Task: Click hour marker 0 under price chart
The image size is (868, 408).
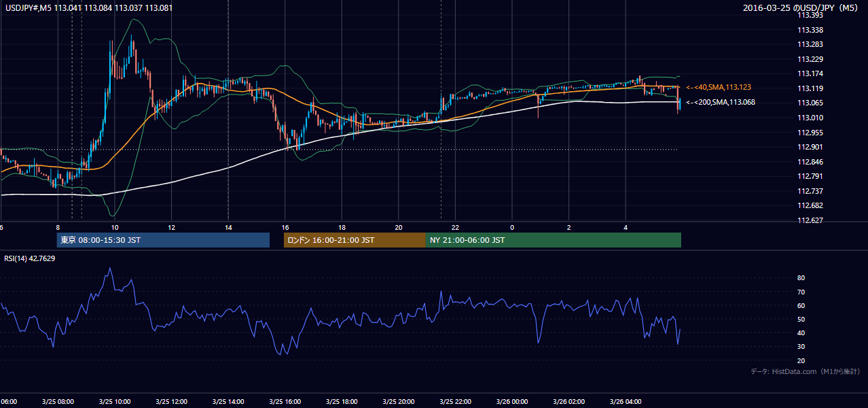Action: click(512, 228)
